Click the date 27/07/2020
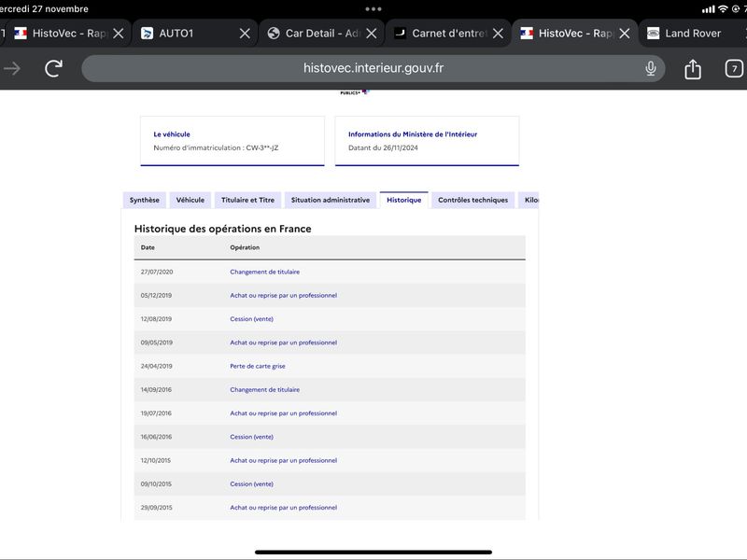The height and width of the screenshot is (560, 747). [x=157, y=272]
